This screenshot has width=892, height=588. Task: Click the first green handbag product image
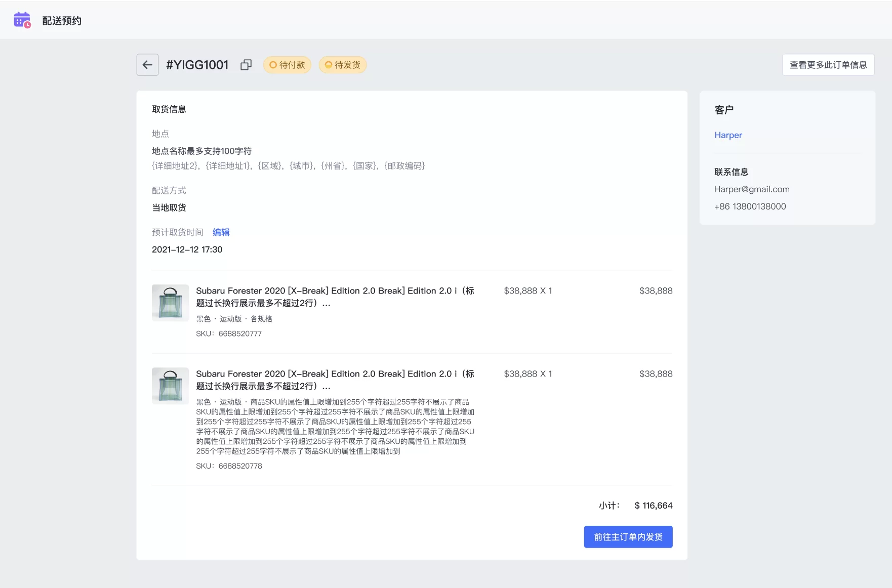pyautogui.click(x=170, y=303)
